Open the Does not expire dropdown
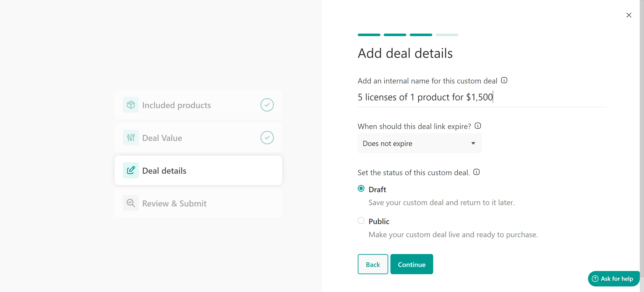 [419, 143]
